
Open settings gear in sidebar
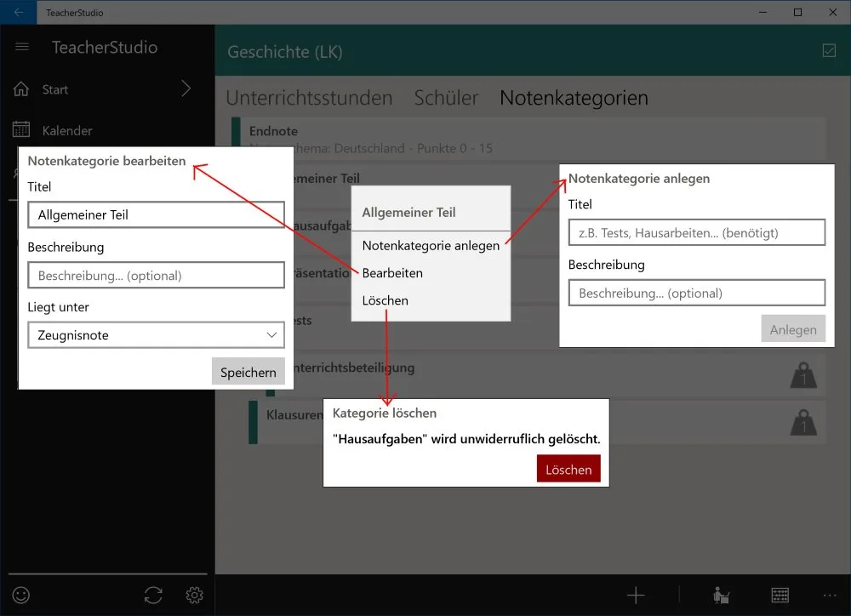pos(194,596)
